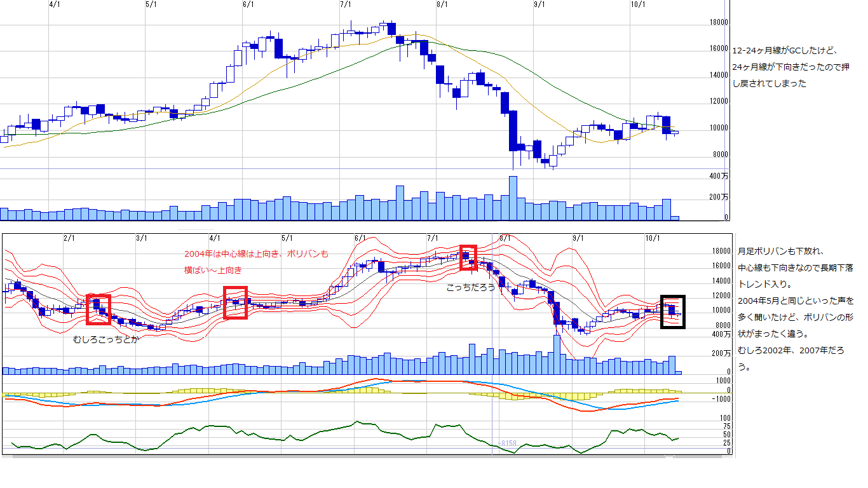Click the 12-24ヶ月線がGCしたけど note text
The height and width of the screenshot is (488, 868).
786,51
